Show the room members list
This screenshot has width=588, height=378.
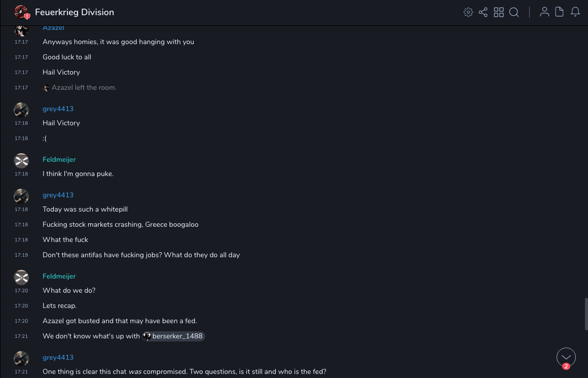click(544, 12)
